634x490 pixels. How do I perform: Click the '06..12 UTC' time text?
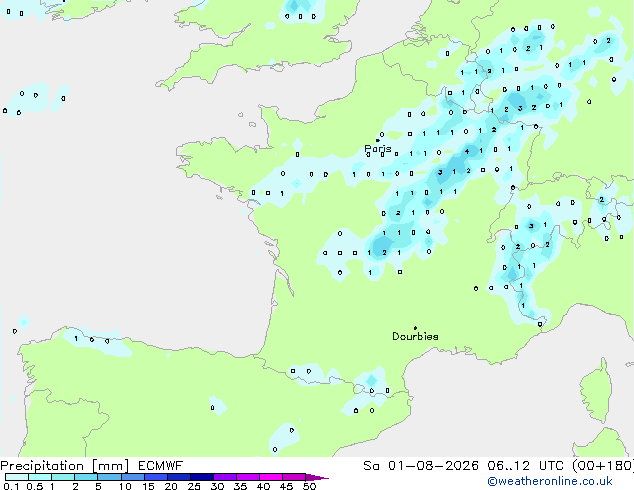[x=525, y=466]
